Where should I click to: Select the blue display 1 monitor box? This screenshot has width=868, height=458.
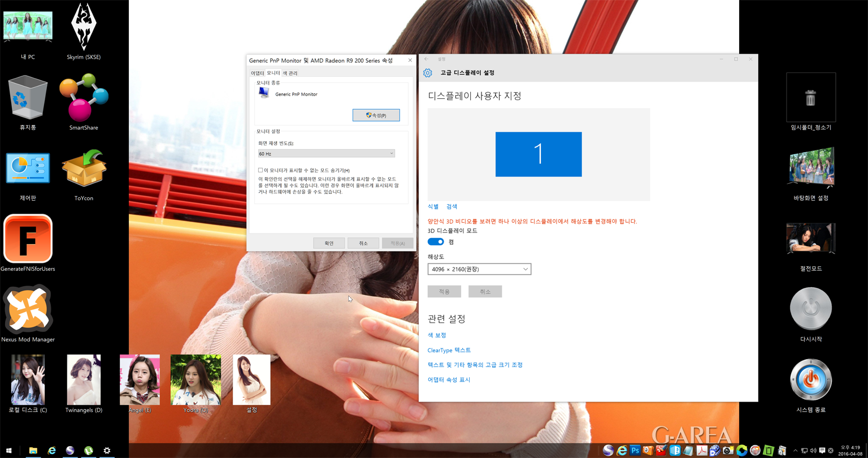tap(539, 154)
